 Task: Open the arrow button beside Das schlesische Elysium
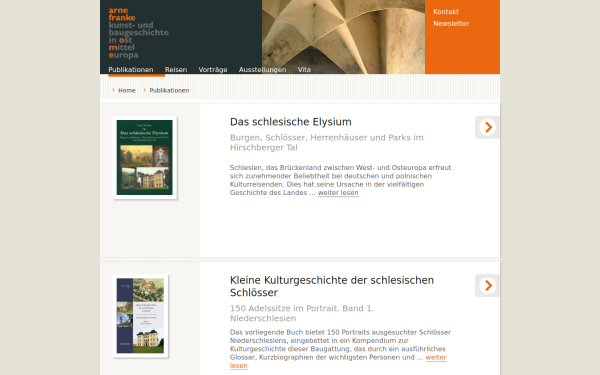(x=488, y=127)
